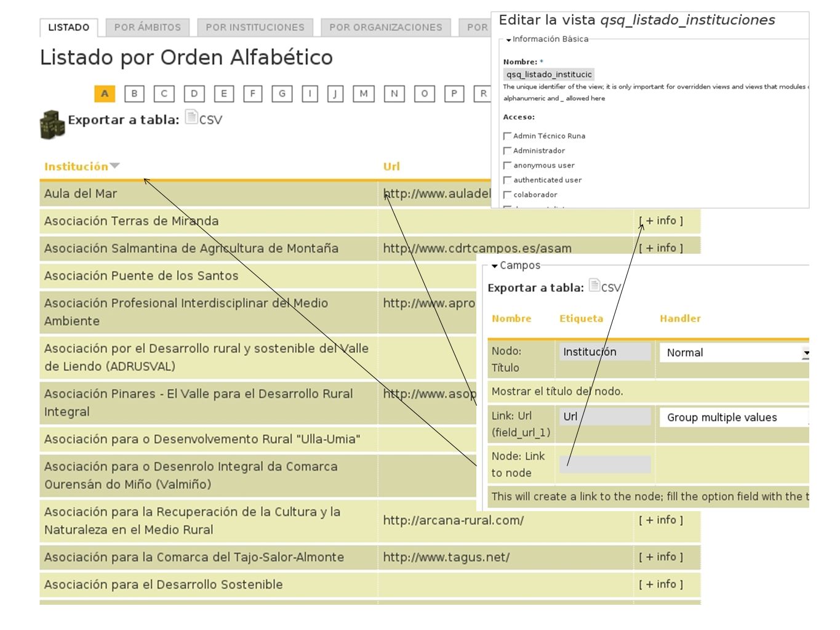This screenshot has width=840, height=630.
Task: Check authenticated user access
Action: (508, 180)
